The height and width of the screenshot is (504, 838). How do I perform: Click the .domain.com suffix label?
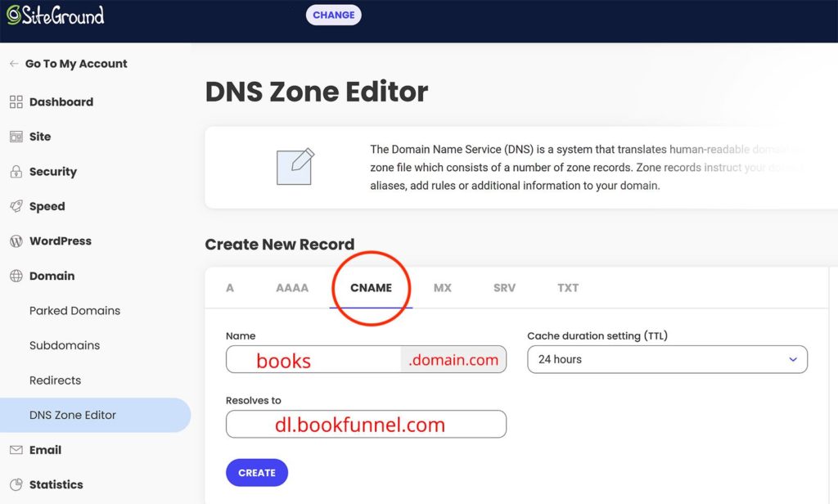(x=453, y=359)
